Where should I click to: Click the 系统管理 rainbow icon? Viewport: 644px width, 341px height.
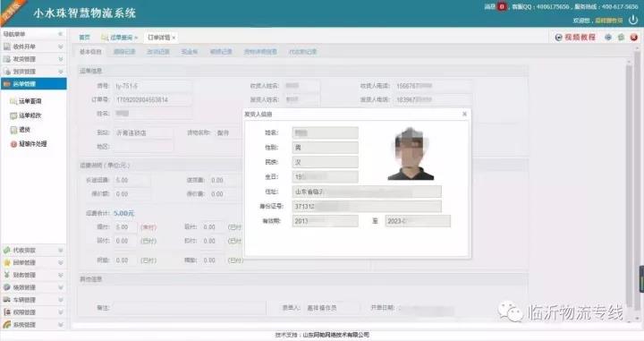pos(6,325)
